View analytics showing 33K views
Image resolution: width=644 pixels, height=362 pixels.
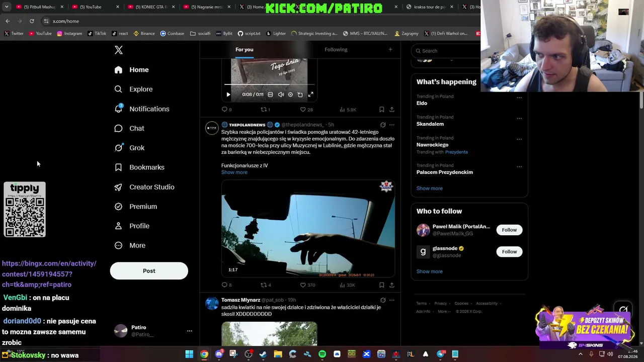click(x=347, y=285)
